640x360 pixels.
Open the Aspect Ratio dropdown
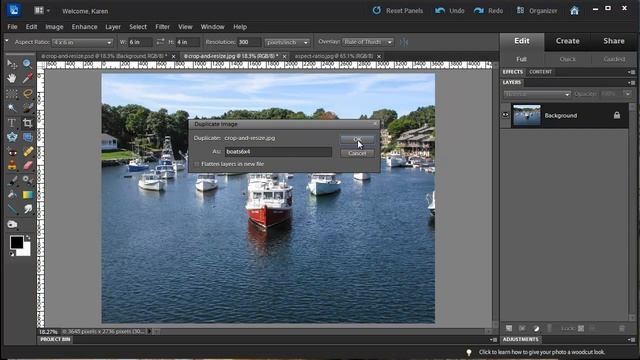tap(82, 42)
